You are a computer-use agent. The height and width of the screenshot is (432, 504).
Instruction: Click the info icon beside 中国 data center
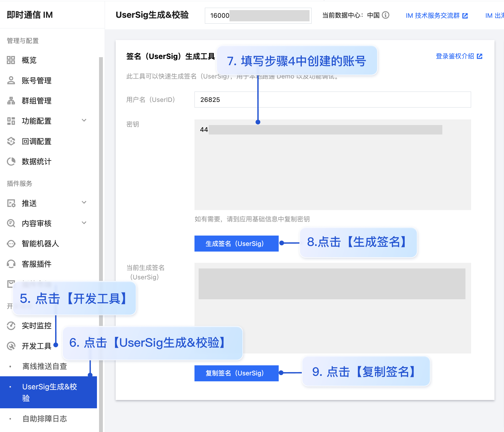(386, 15)
